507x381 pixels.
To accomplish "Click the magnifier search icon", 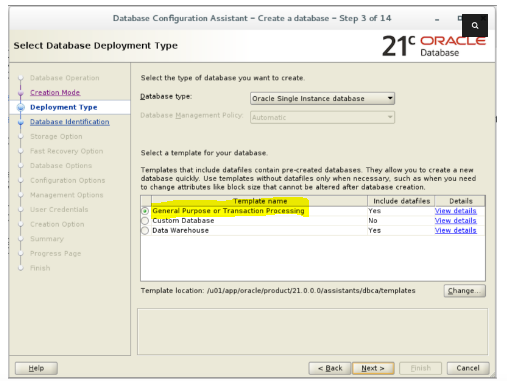I will pyautogui.click(x=475, y=25).
